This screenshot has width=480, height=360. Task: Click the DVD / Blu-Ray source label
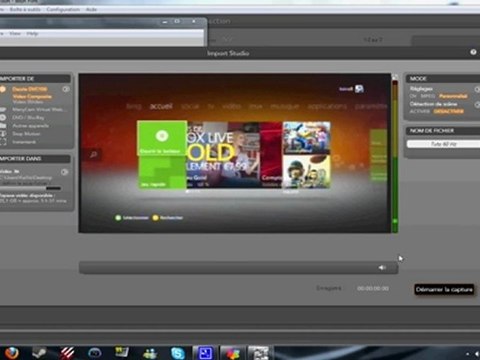coord(28,118)
